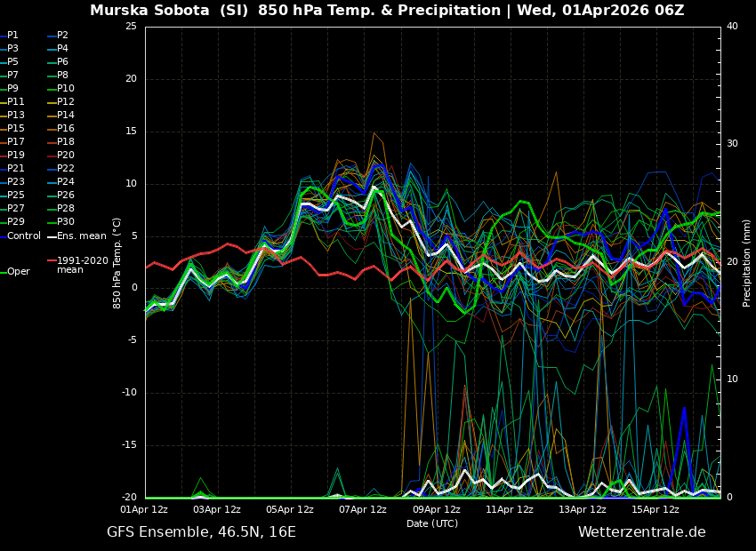
Task: Click the 15Apr 12z date tick label
Action: coord(655,510)
